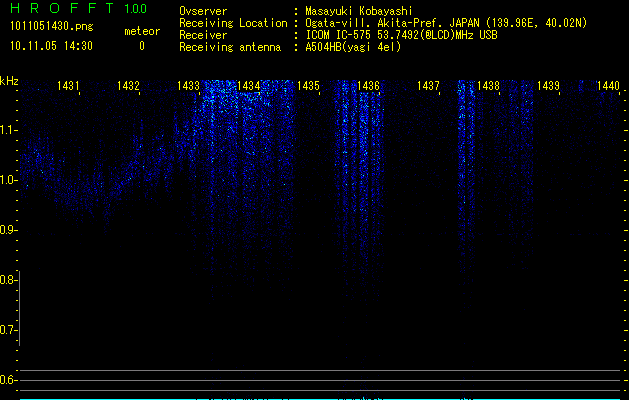Viewport: 629px width, 400px height.
Task: Click the 0.7 kHz frequency axis label
Action: pyautogui.click(x=7, y=330)
